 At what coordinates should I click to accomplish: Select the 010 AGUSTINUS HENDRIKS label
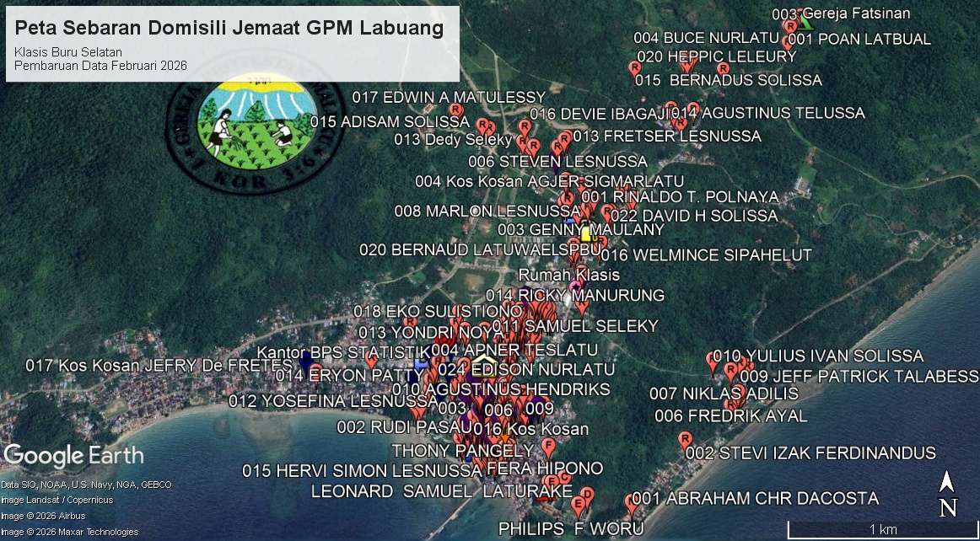coord(501,390)
